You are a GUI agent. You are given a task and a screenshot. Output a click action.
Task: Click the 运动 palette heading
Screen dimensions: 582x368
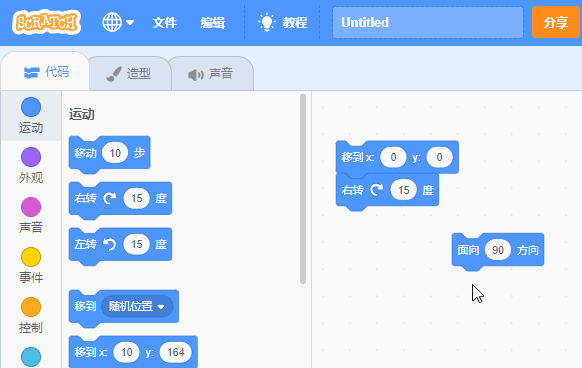point(82,114)
